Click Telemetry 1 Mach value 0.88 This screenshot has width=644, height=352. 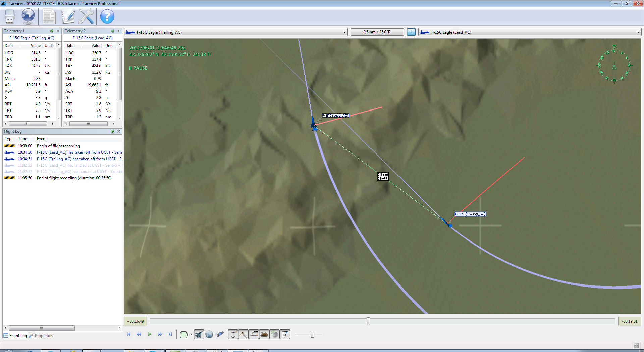coord(37,79)
